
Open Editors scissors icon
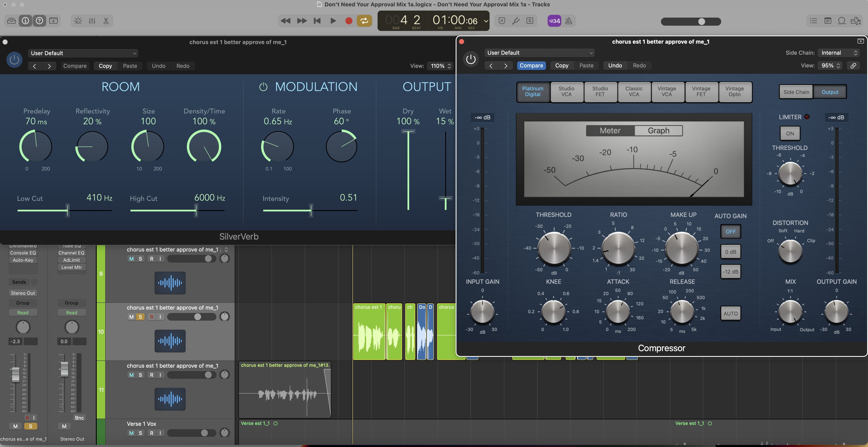tap(106, 21)
